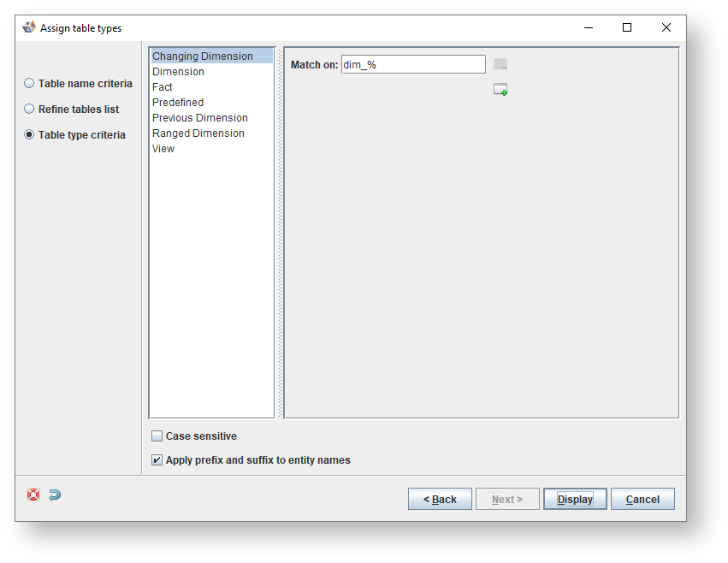Choose Predefined from the type list
The image size is (728, 563).
coord(178,102)
